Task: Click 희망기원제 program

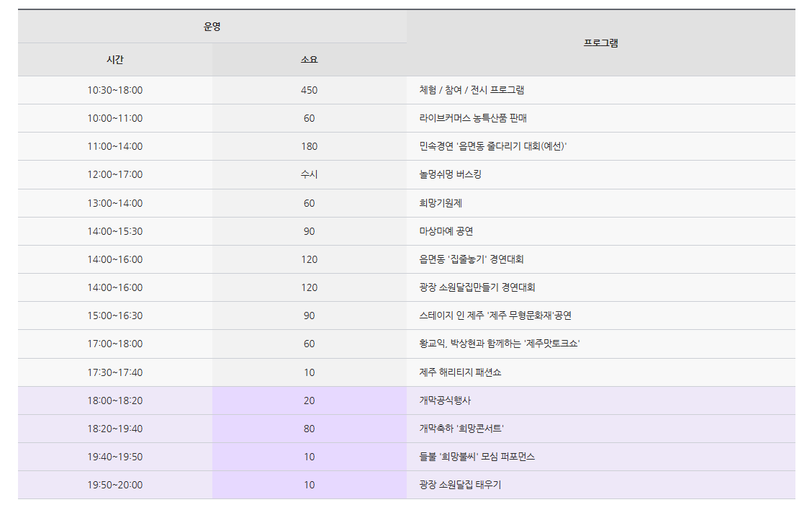Action: tap(440, 203)
